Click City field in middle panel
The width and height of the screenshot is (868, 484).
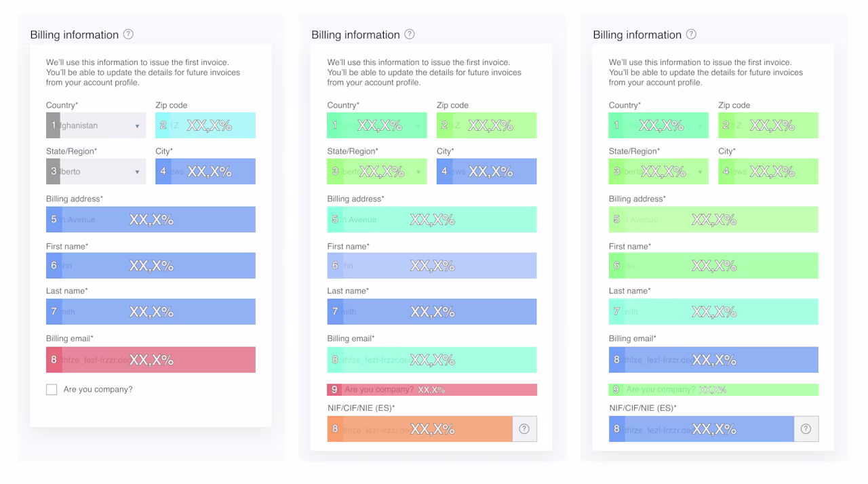pos(487,172)
